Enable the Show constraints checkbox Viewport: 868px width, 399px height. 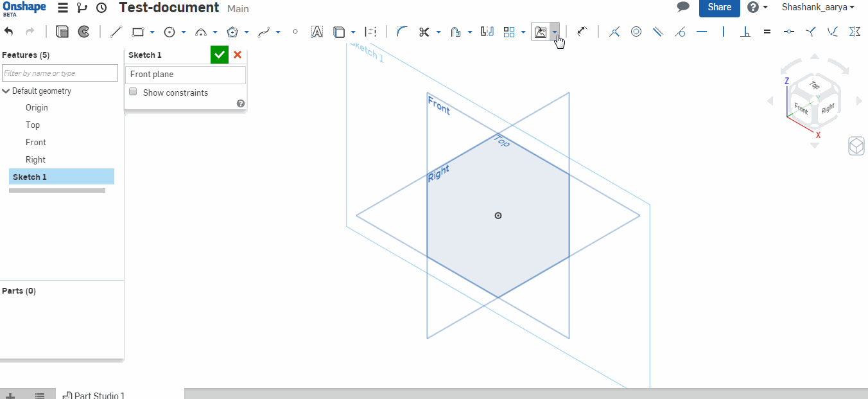[133, 91]
